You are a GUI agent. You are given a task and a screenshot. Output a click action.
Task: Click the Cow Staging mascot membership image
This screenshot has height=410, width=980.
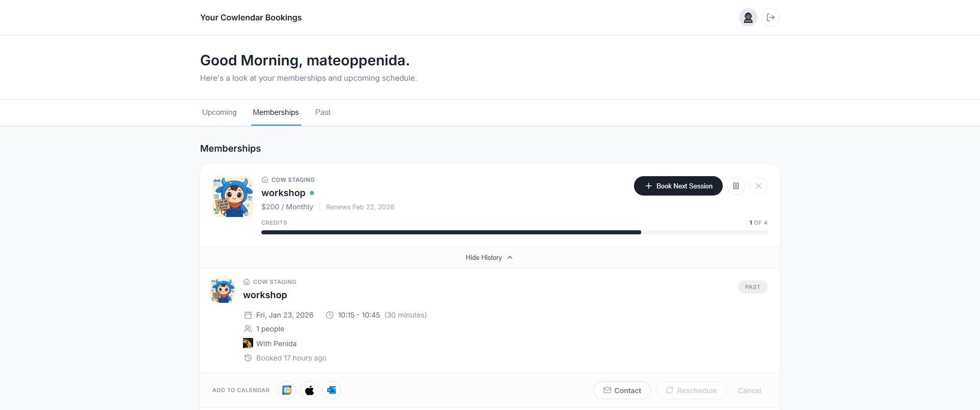coord(233,197)
